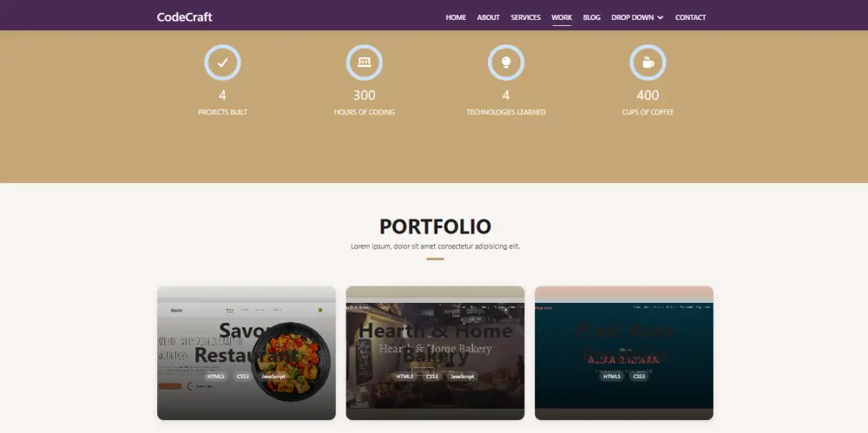Click the coffee cup icon above Cups of Coffee

(x=648, y=62)
